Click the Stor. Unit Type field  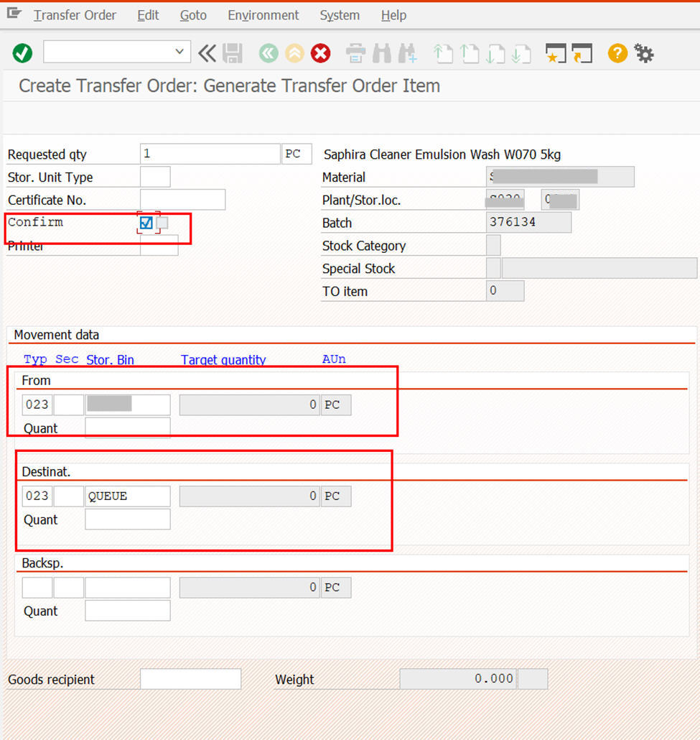point(155,177)
